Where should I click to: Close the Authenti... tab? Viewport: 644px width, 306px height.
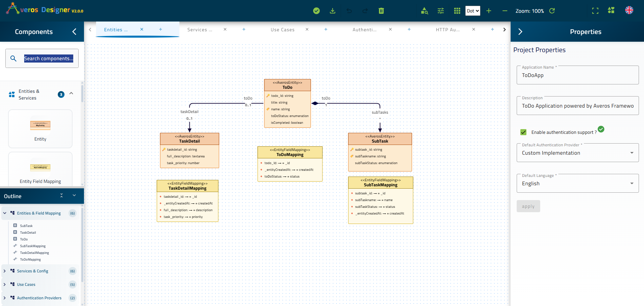click(390, 29)
